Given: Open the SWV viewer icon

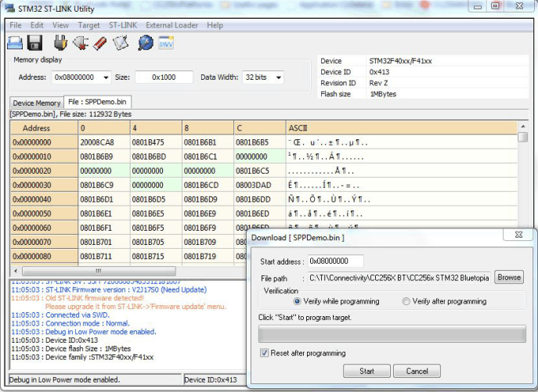Looking at the screenshot, I should tap(166, 42).
